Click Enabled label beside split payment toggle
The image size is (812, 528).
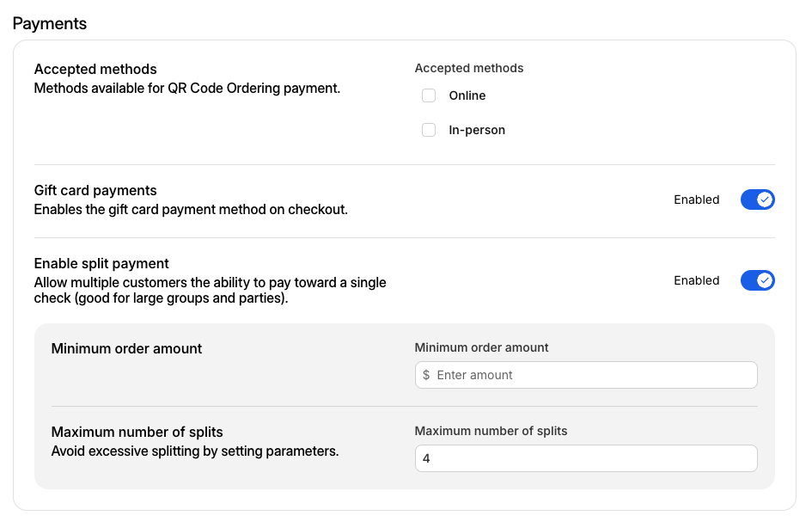[x=696, y=280]
